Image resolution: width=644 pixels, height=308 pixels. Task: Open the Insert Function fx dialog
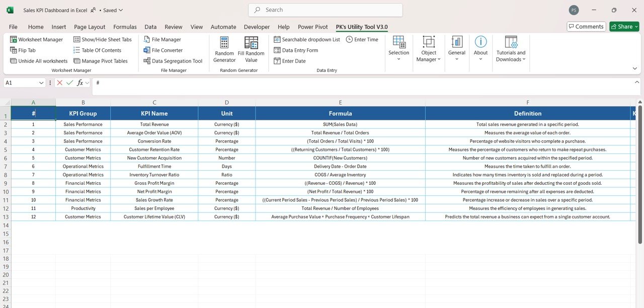(80, 83)
